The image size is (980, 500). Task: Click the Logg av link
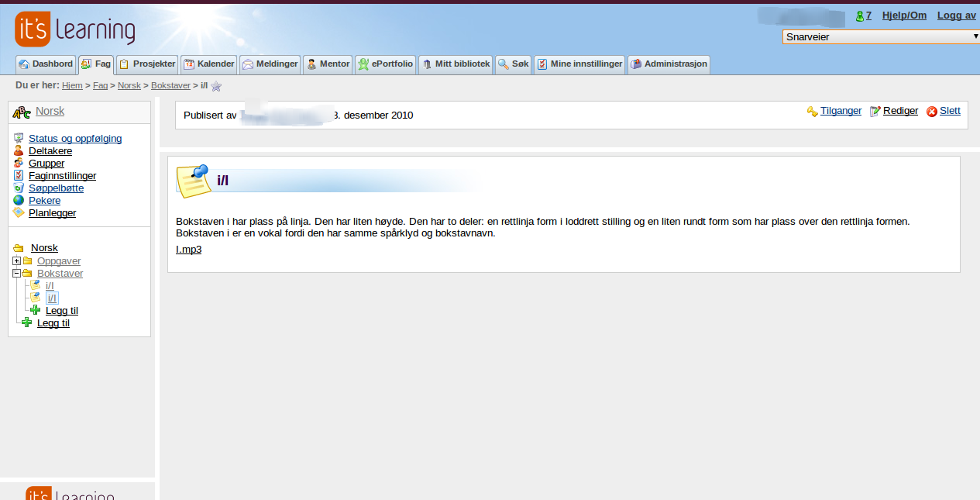(956, 16)
